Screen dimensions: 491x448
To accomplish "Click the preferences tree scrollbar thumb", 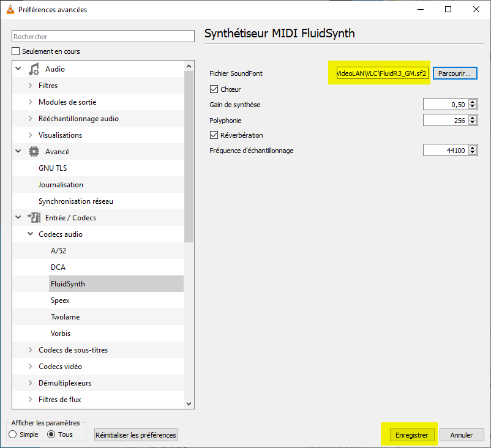I will (x=189, y=157).
